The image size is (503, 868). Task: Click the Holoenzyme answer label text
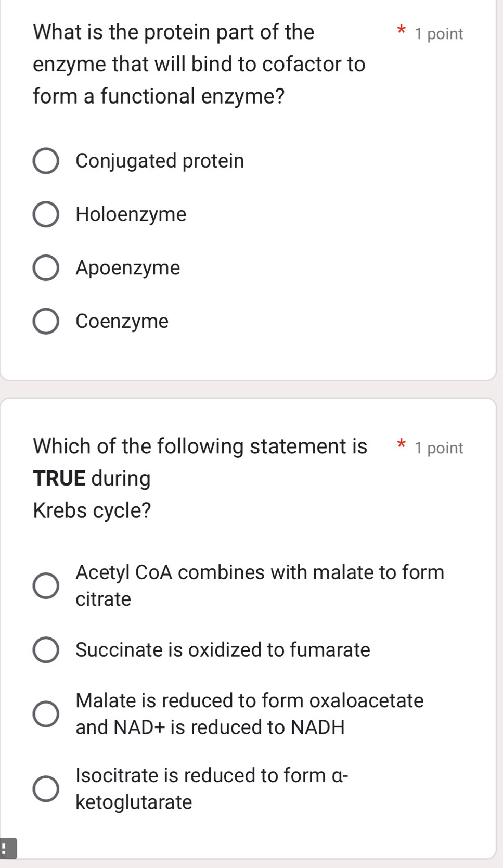tap(131, 214)
